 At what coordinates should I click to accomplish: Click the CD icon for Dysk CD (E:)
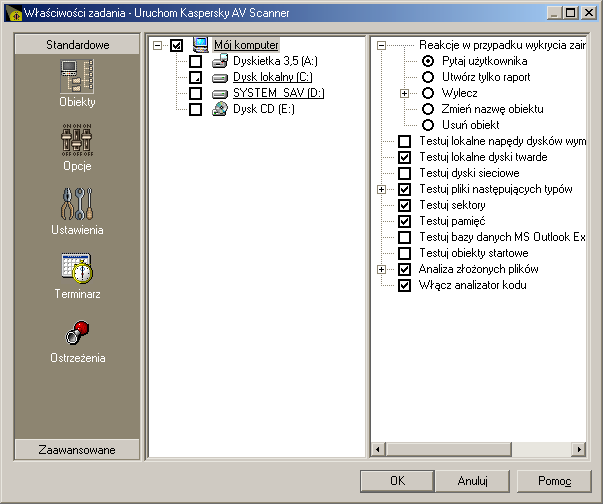[220, 109]
